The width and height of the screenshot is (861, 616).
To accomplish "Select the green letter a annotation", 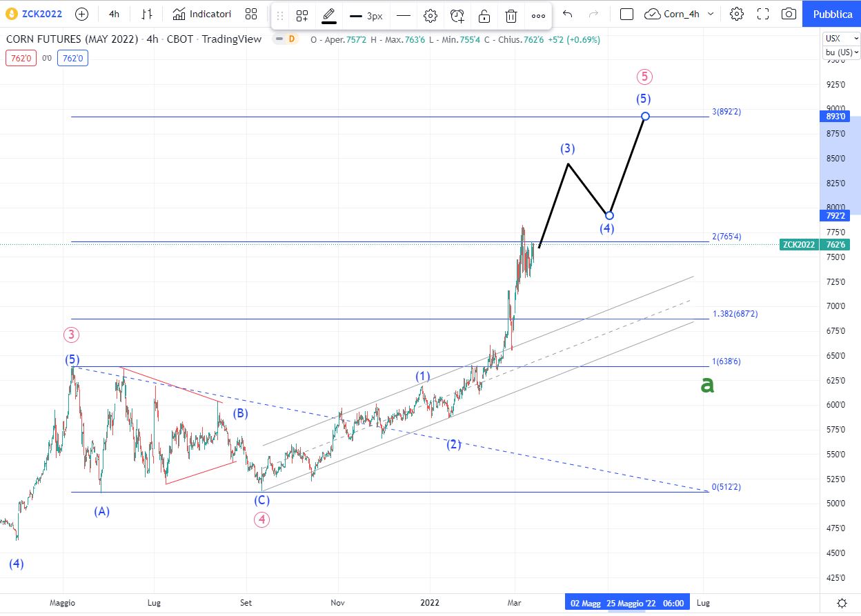I will [706, 384].
